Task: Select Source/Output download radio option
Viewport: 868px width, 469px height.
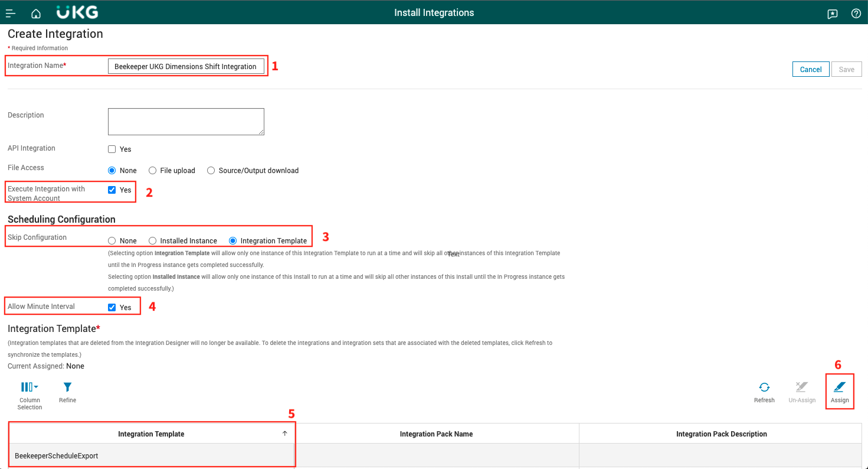Action: 211,171
